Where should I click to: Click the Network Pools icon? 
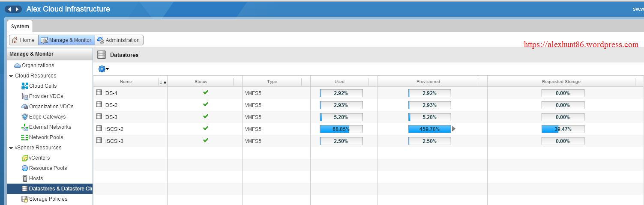click(25, 137)
